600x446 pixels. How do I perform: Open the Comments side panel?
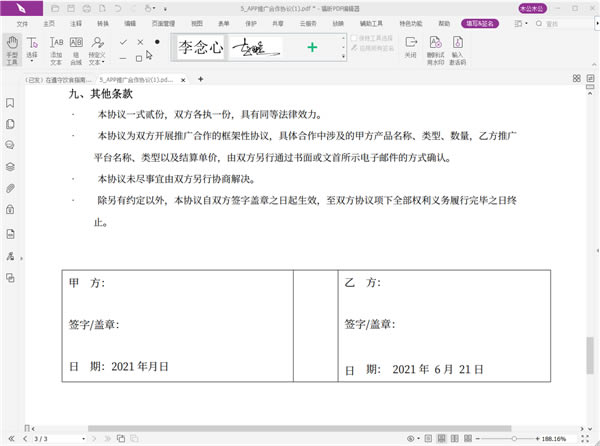[x=10, y=145]
